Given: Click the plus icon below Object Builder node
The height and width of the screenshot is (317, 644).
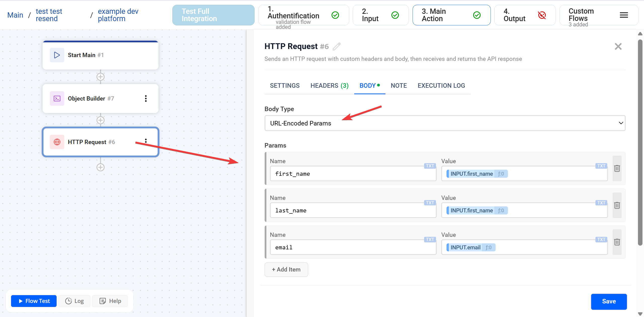Looking at the screenshot, I should point(100,120).
